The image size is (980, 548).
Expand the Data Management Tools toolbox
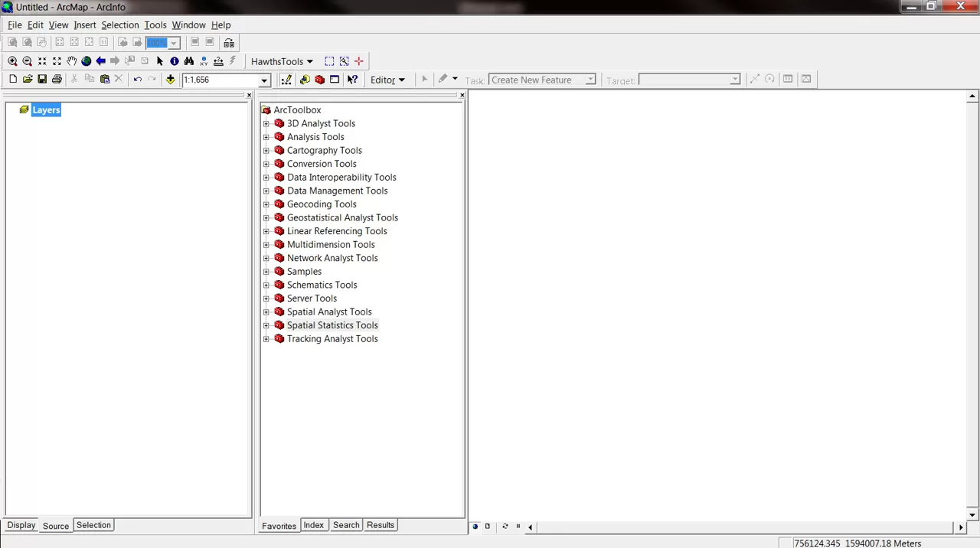point(266,191)
